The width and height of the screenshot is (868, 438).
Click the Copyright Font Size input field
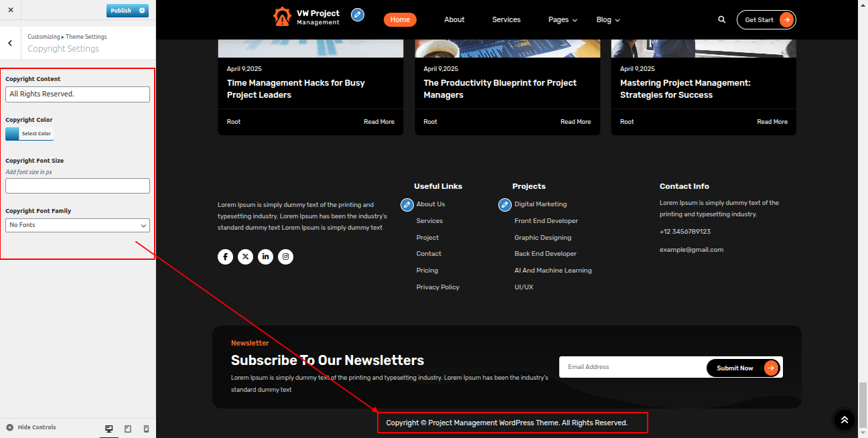click(78, 186)
